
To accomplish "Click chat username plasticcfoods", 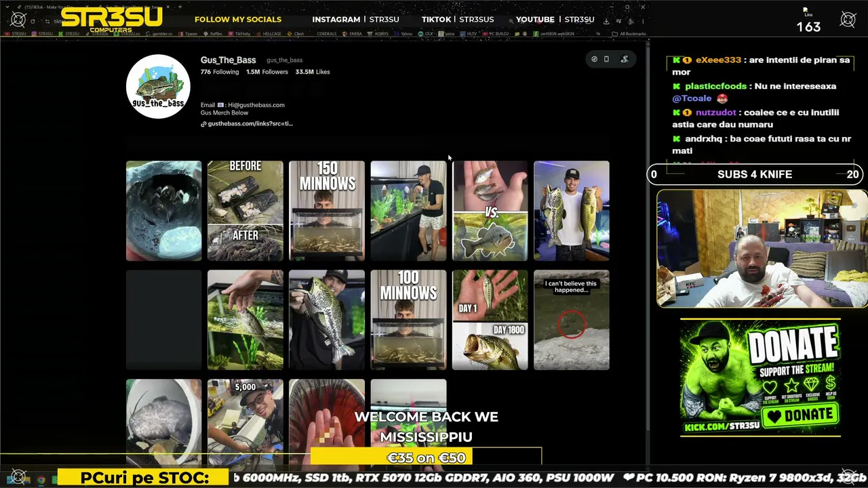I will pos(715,86).
